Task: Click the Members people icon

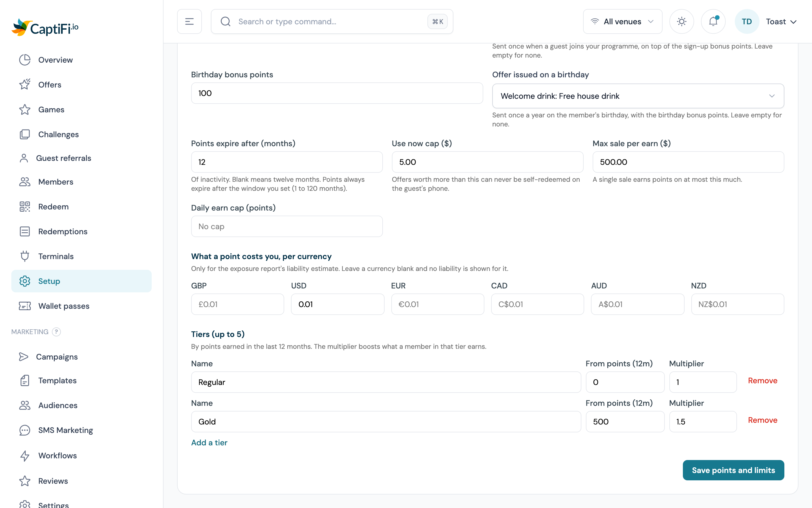Action: (x=25, y=182)
